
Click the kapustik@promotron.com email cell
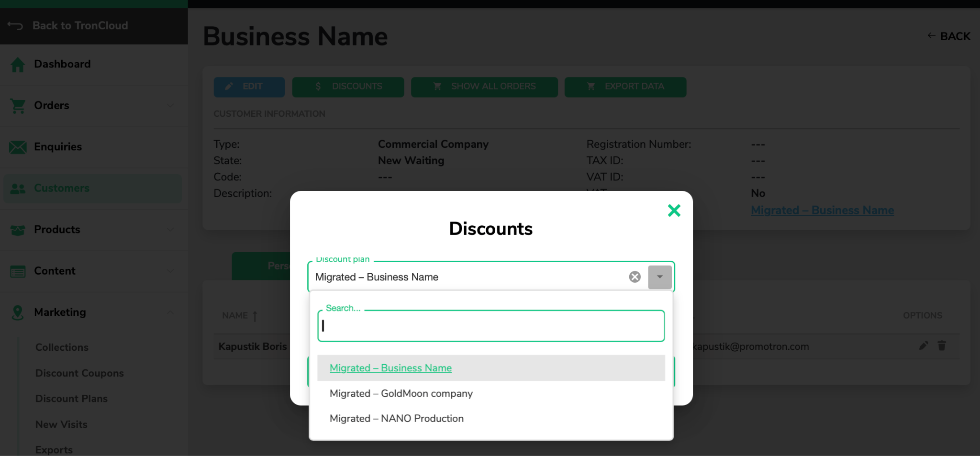tap(751, 347)
